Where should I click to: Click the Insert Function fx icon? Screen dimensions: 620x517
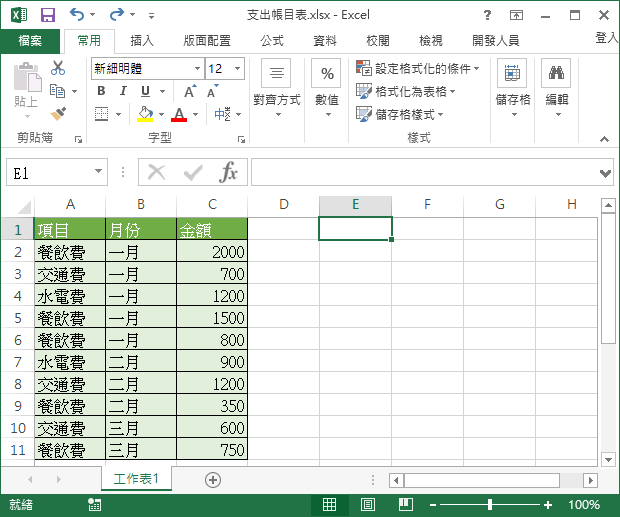pyautogui.click(x=229, y=172)
